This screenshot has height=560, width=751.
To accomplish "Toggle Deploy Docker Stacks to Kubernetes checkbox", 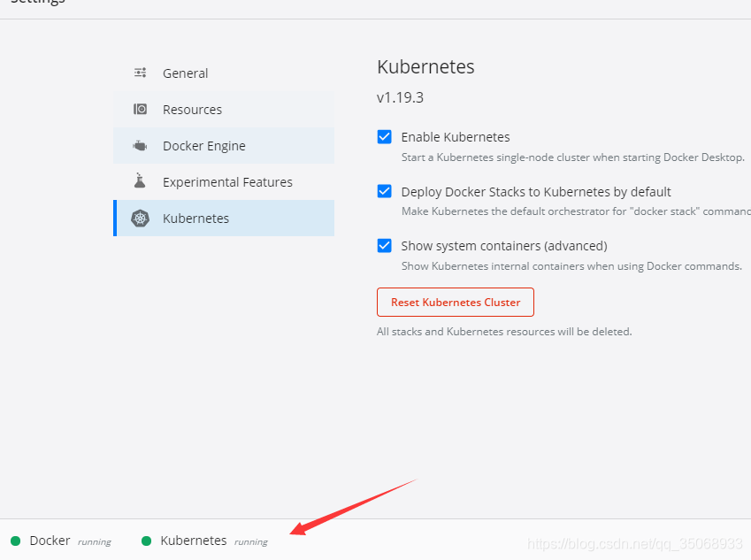I will click(x=384, y=192).
